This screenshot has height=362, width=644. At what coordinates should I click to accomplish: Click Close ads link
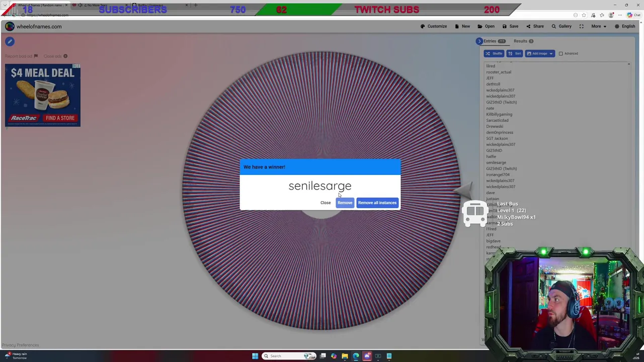(55, 56)
